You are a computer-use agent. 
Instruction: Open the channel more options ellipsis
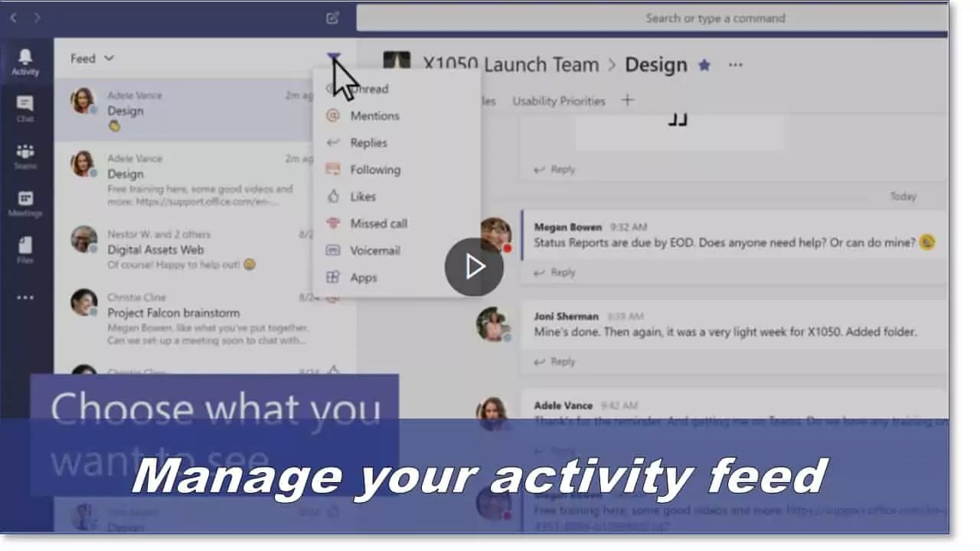pos(736,65)
